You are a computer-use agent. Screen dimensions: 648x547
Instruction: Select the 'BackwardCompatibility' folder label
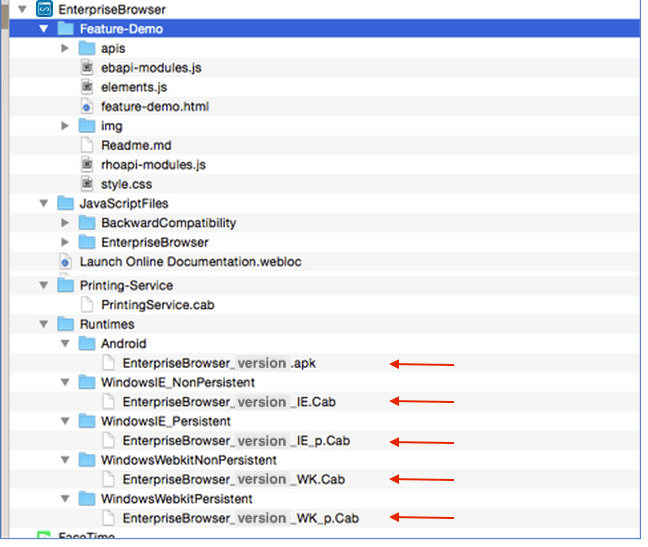(x=169, y=223)
